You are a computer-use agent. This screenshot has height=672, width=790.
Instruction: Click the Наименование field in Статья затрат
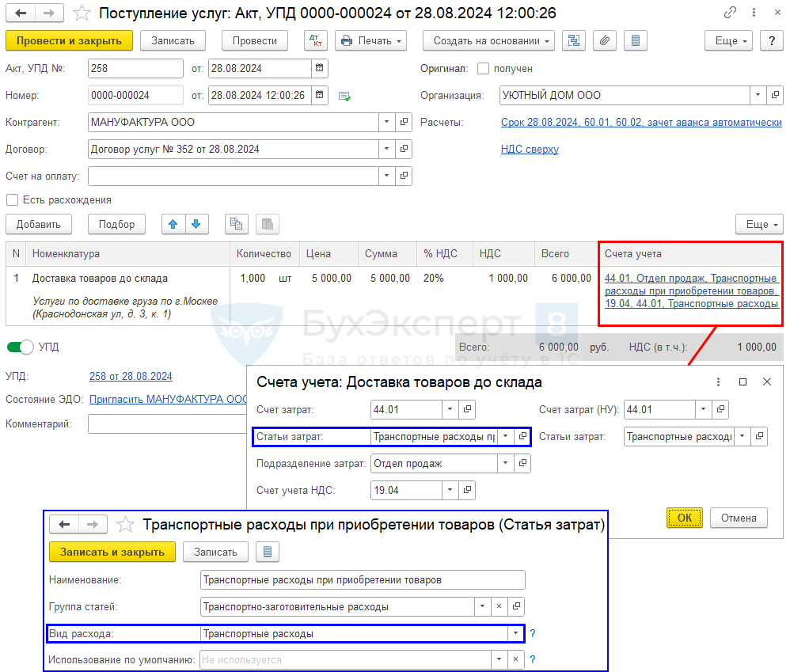363,580
